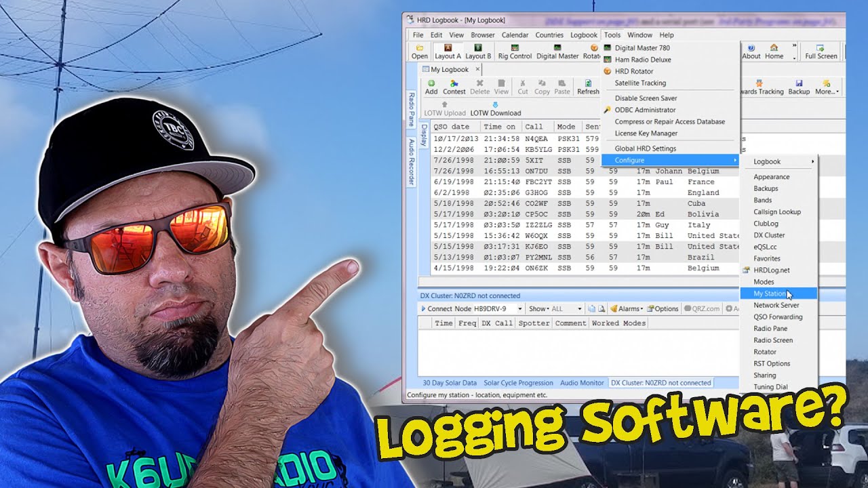Click the QRZ.com button in DX Cluster bar
Viewport: 868px width, 488px height.
coord(702,308)
